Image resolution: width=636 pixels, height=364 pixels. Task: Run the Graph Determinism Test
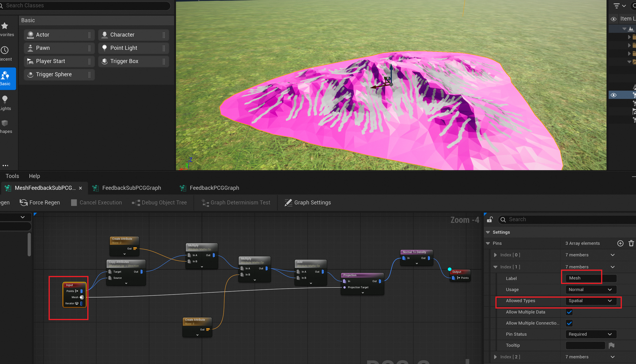pos(236,202)
